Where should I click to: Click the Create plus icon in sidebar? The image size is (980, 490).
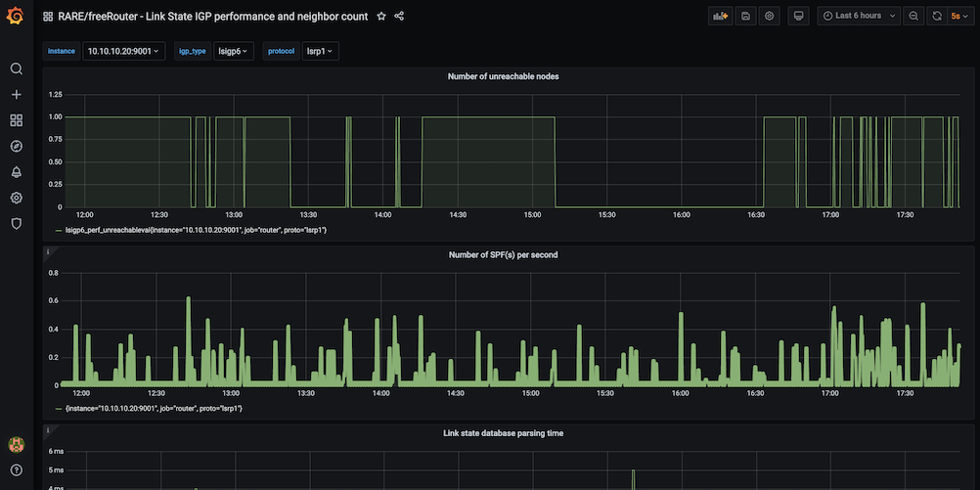(16, 95)
